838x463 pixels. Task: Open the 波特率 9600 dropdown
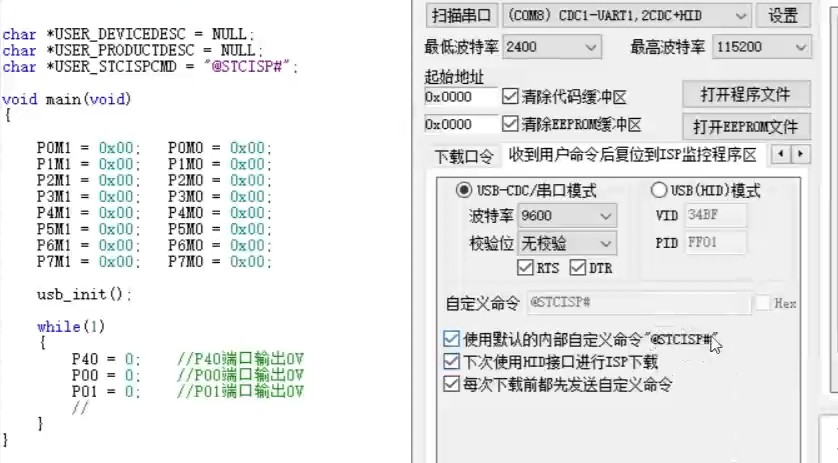click(x=568, y=215)
